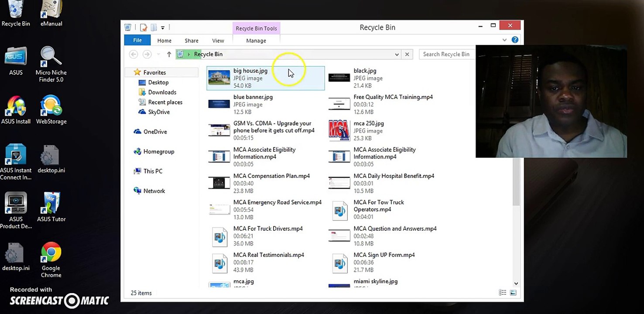Screen dimensions: 644x314
Task: Select MCA Daily Hospital Benefit.mp4
Action: point(386,183)
